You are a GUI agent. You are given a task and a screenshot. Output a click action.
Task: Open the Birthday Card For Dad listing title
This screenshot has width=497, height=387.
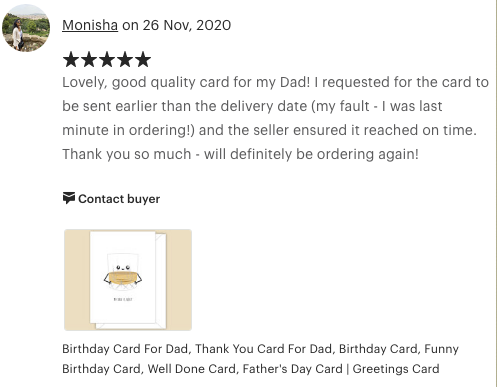tap(260, 359)
